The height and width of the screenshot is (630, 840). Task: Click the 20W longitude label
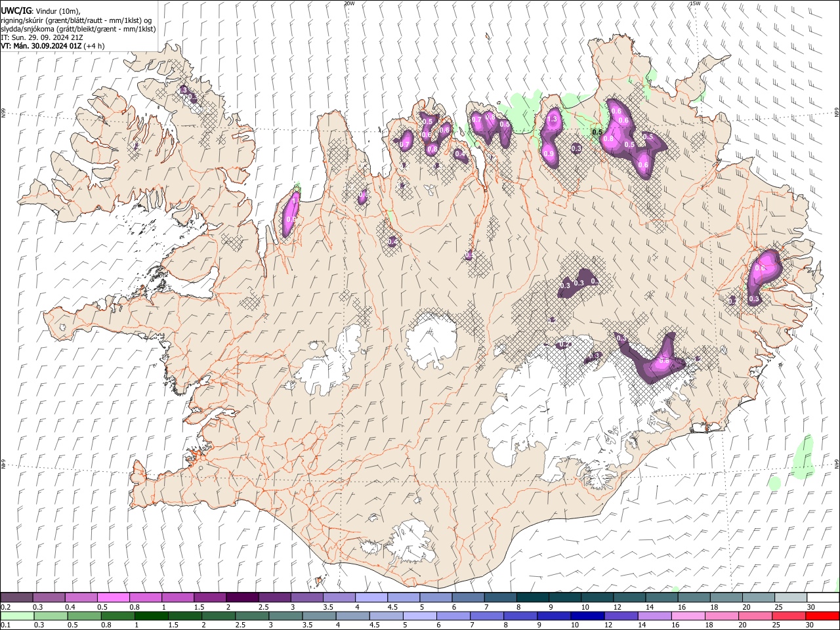(349, 3)
